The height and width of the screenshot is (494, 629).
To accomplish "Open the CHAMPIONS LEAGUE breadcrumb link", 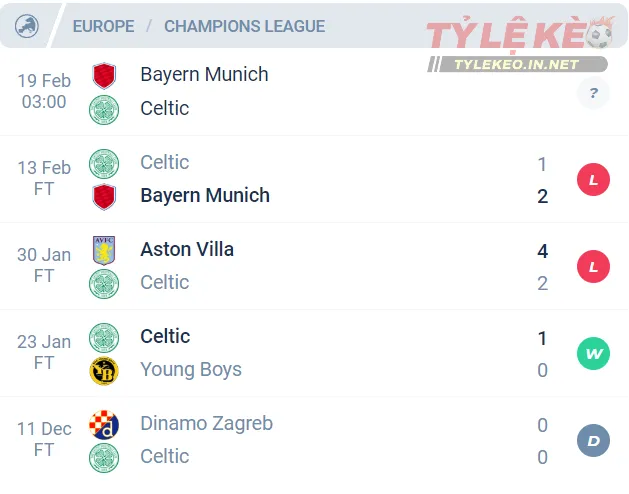I will point(244,26).
